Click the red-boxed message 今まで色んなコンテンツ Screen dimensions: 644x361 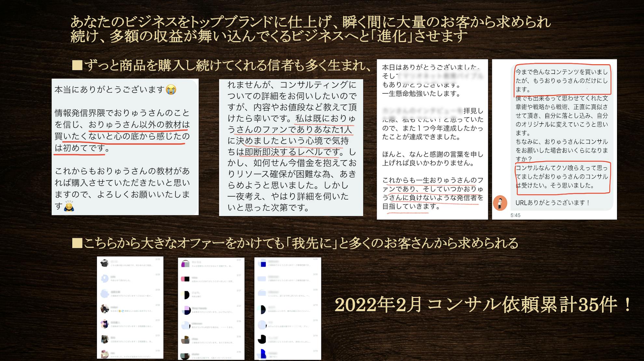pyautogui.click(x=561, y=80)
